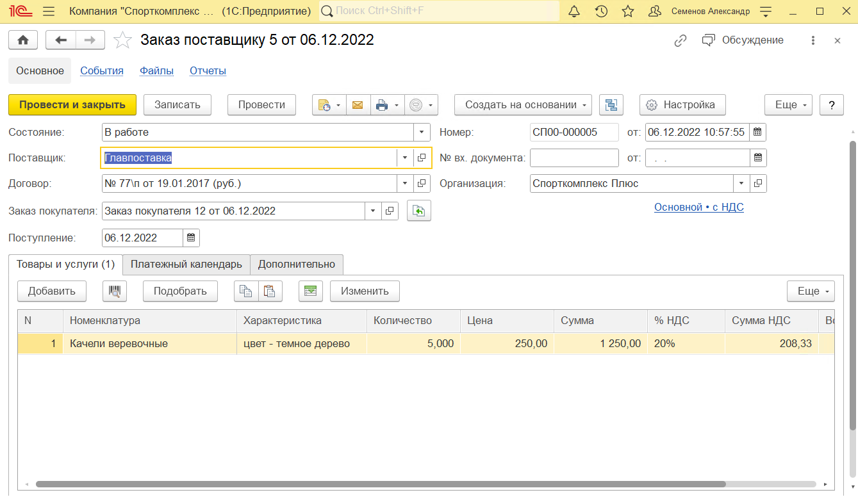Go to the home page

click(23, 40)
